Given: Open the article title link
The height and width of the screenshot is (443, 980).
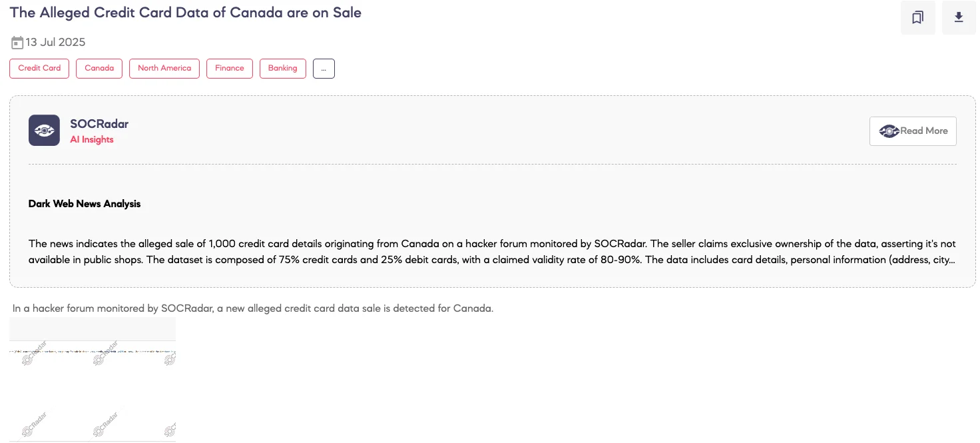Looking at the screenshot, I should pyautogui.click(x=185, y=13).
